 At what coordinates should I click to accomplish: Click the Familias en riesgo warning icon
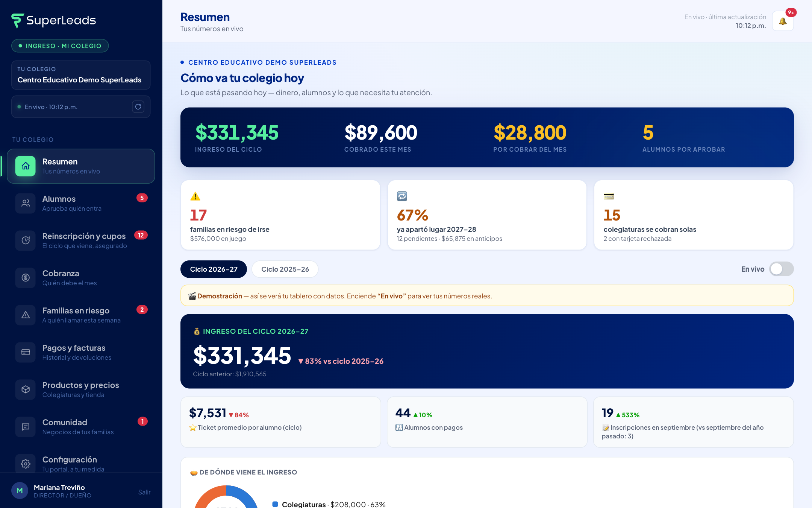pos(26,315)
